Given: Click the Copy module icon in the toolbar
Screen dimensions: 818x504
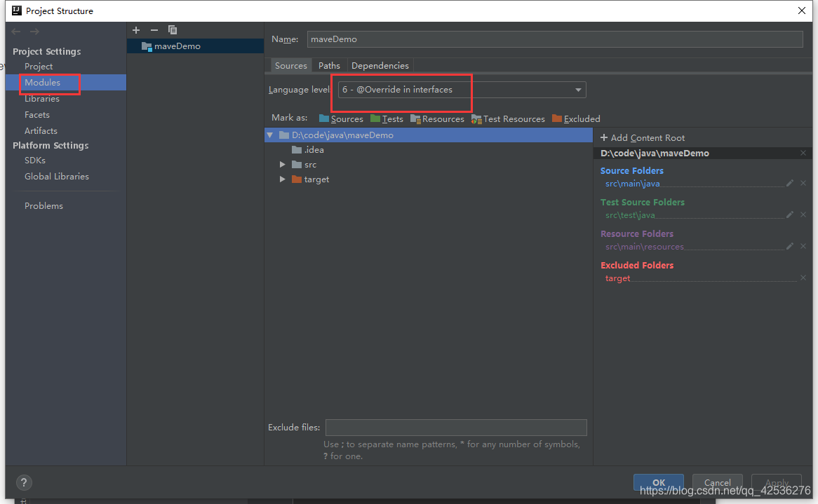Looking at the screenshot, I should pyautogui.click(x=172, y=30).
